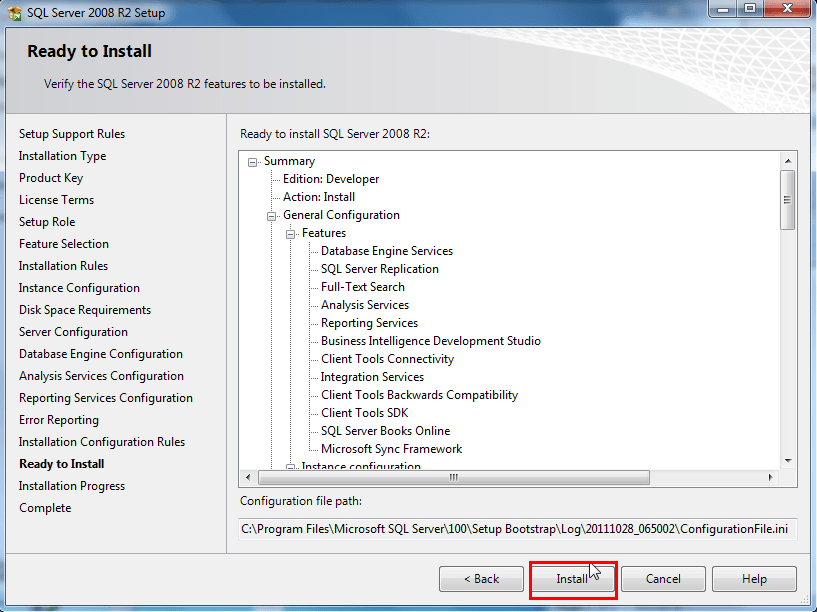Click the SQL Server Setup title bar icon
Image resolution: width=817 pixels, height=612 pixels.
tap(14, 12)
